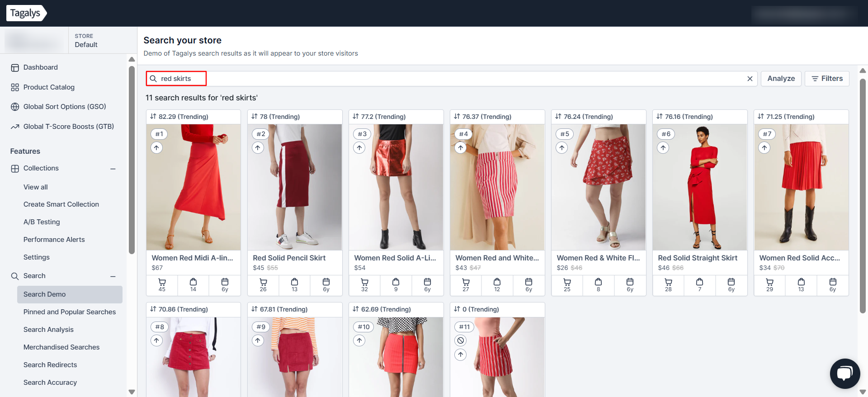
Task: Clear the search query with X
Action: (750, 79)
